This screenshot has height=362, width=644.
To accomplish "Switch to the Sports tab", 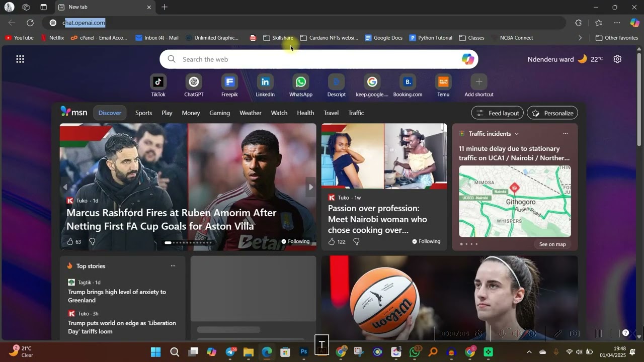I will pyautogui.click(x=143, y=113).
